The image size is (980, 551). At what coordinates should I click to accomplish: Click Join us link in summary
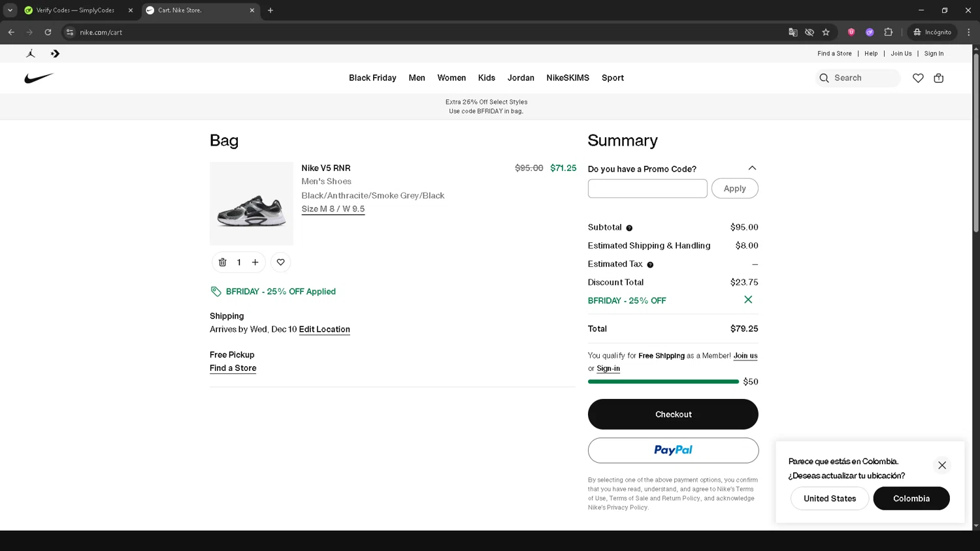pos(745,356)
